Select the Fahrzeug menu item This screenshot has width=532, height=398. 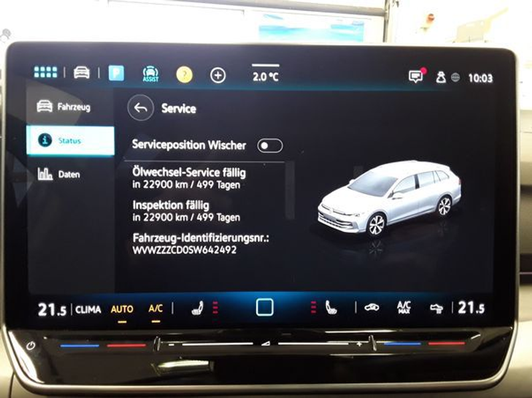tap(64, 107)
